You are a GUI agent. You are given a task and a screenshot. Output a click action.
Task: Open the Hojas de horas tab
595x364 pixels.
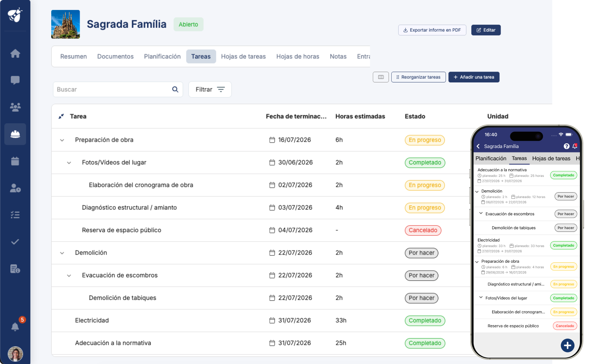298,57
